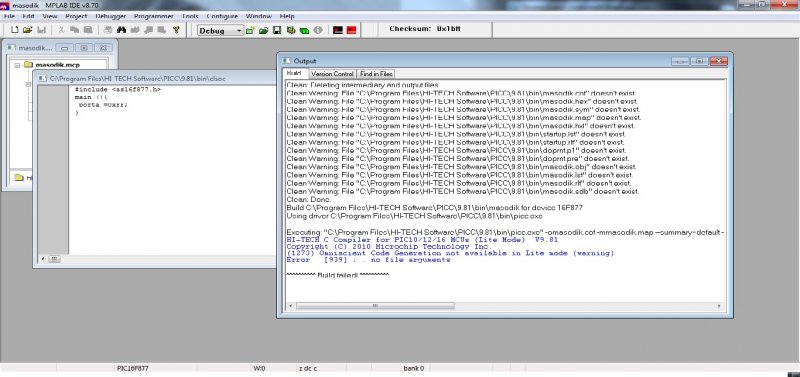
Task: Click 'bank 0' in the status bar
Action: (x=414, y=368)
